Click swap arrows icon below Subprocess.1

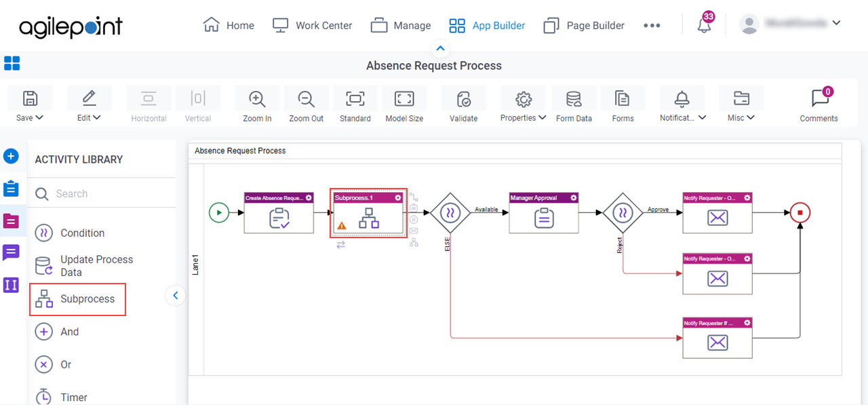click(x=341, y=245)
